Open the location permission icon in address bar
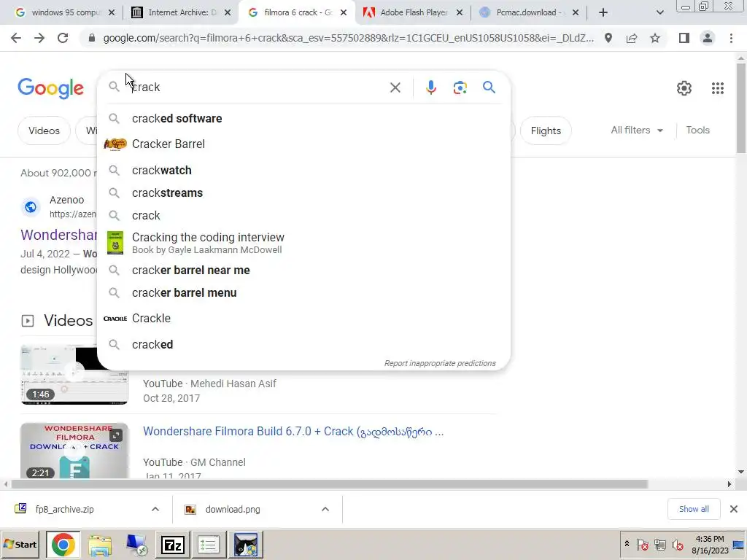Screen dimensions: 747x560 (x=608, y=38)
